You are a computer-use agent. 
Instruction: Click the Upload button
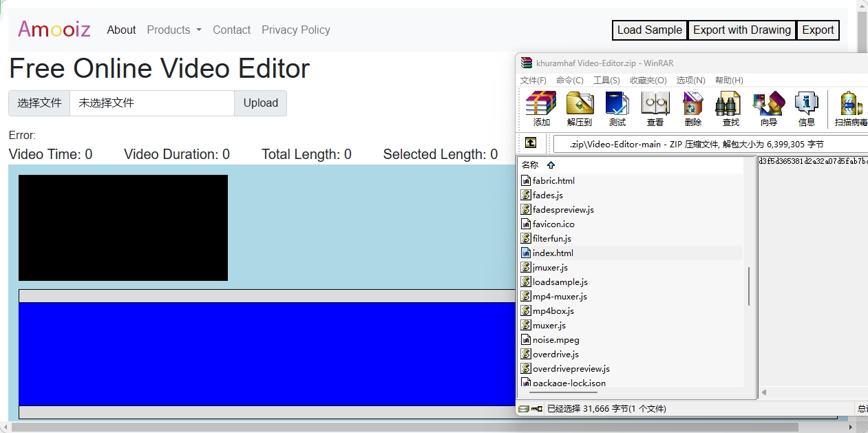point(261,103)
